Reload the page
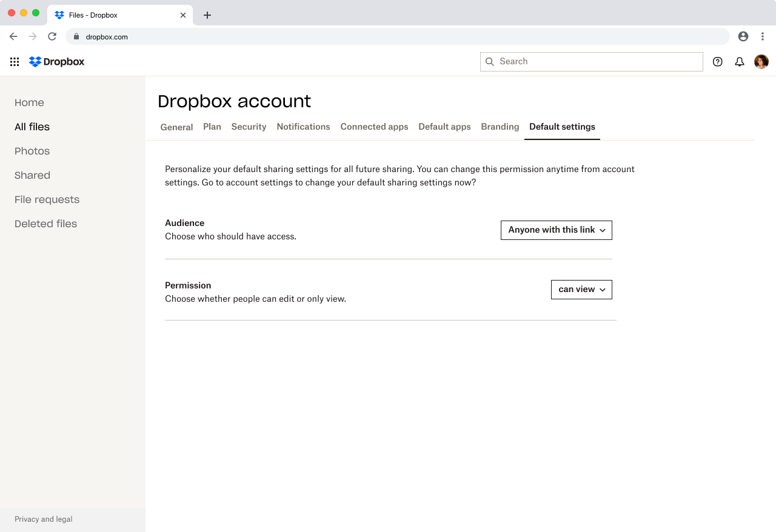Viewport: 776px width, 532px height. coord(52,36)
